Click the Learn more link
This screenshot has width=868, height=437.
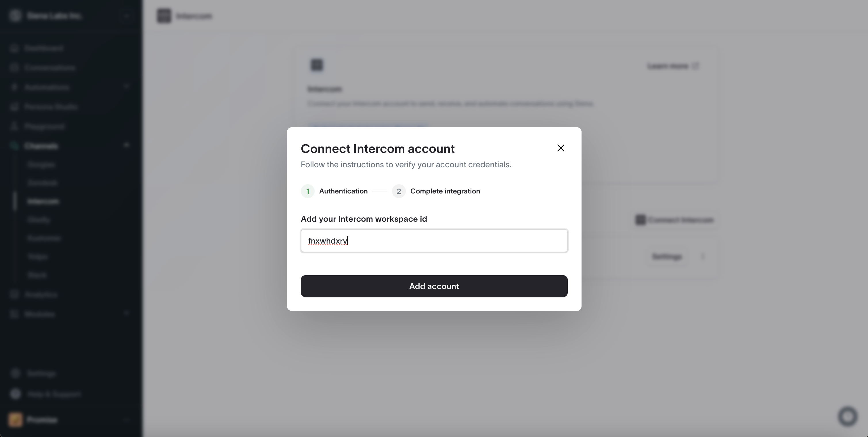coord(673,66)
